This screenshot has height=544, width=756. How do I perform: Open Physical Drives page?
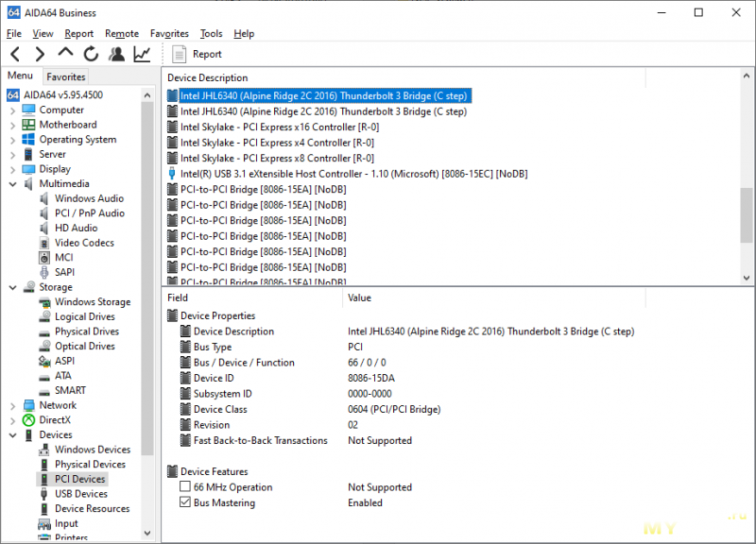point(87,331)
